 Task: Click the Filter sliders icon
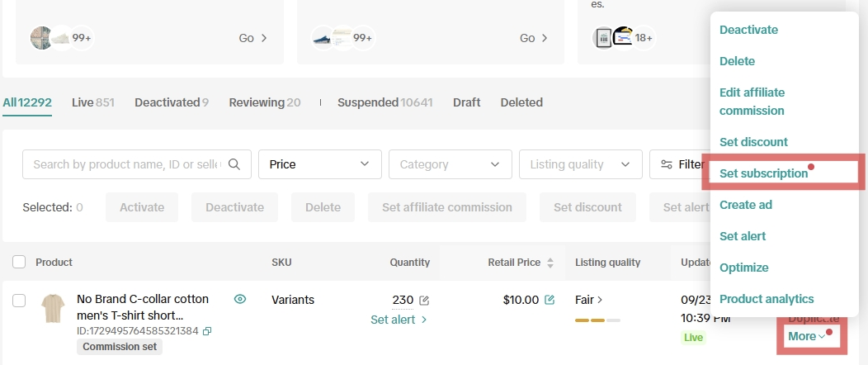tap(667, 164)
